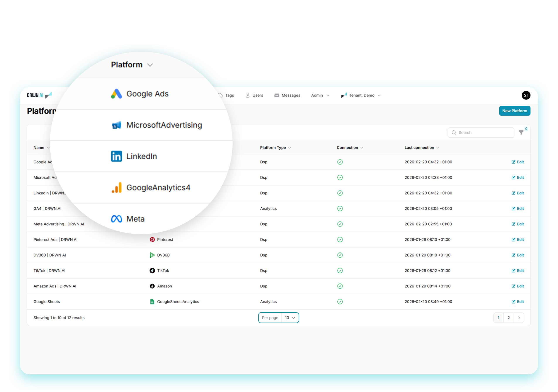558x392 pixels.
Task: Click connection check icon for Meta Advertising row
Action: click(340, 224)
